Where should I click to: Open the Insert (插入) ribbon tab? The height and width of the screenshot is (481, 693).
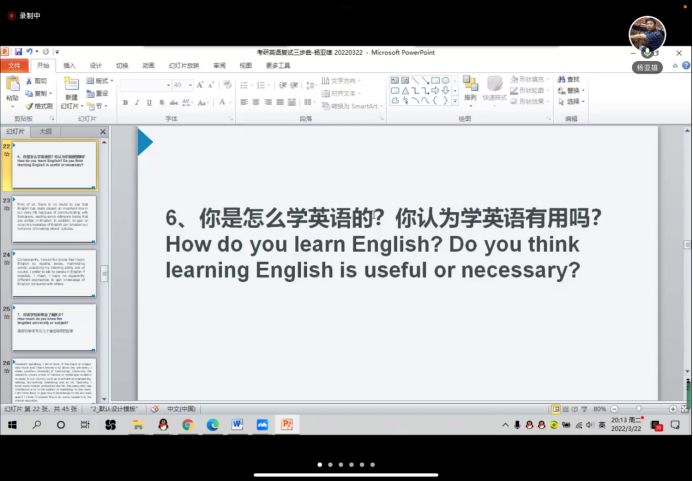pyautogui.click(x=69, y=65)
